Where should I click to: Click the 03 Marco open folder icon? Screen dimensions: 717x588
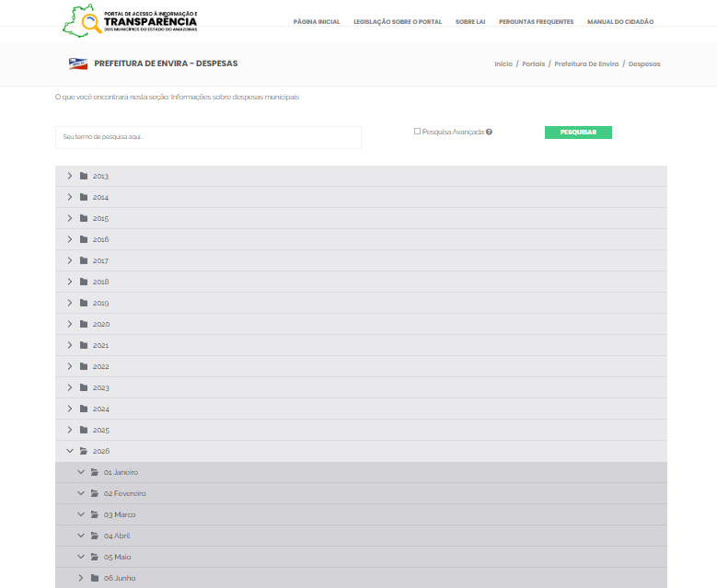coord(95,514)
